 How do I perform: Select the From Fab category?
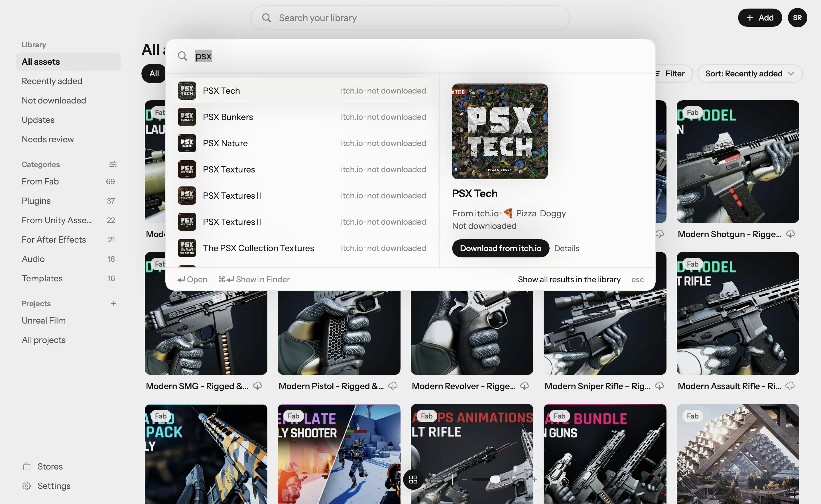68,181
